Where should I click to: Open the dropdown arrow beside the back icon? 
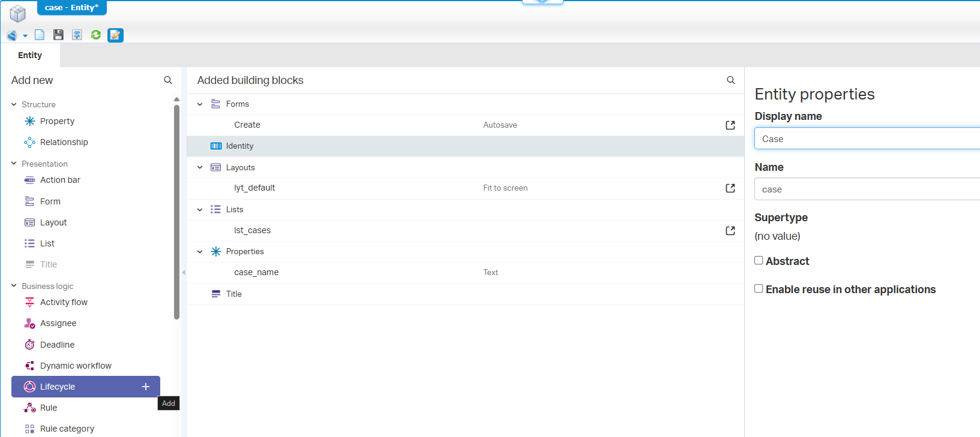[25, 36]
